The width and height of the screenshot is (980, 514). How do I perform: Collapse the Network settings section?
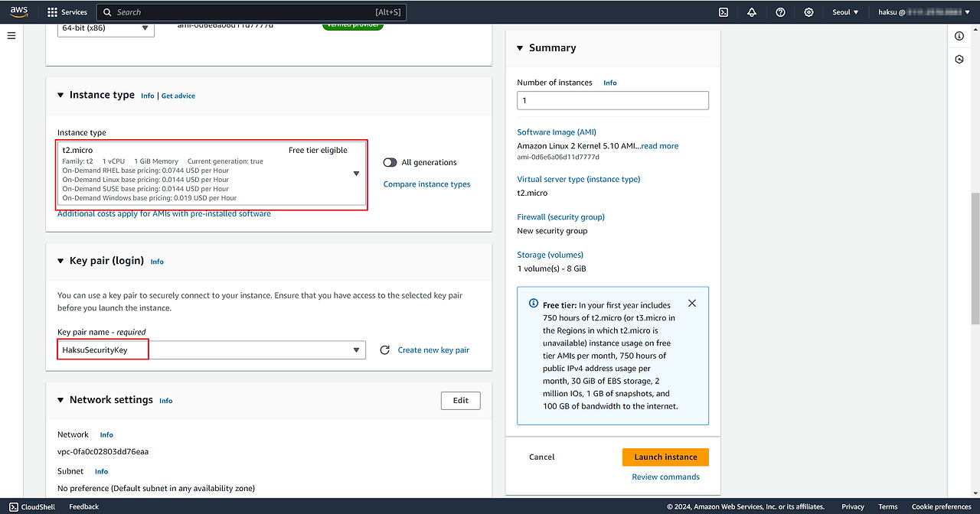[61, 400]
